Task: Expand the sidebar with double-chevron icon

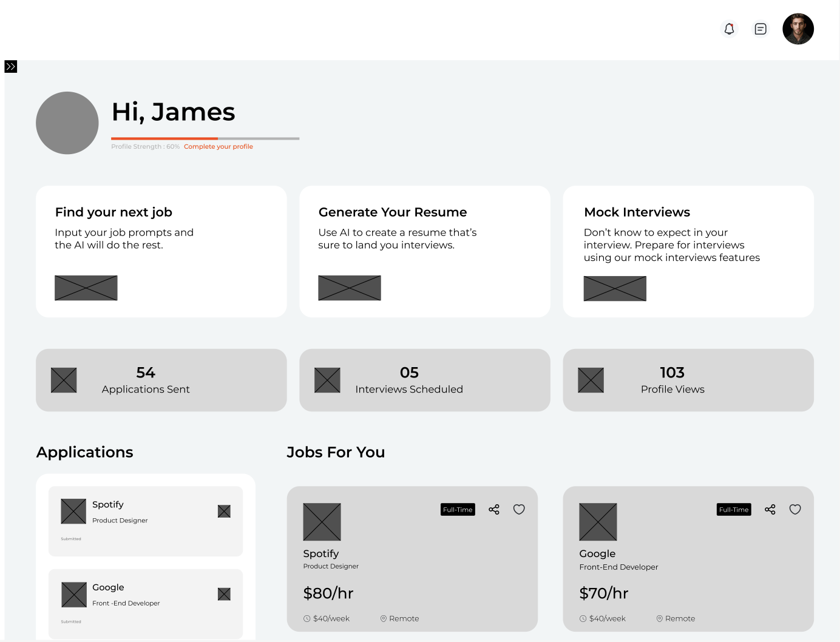Action: coord(11,66)
